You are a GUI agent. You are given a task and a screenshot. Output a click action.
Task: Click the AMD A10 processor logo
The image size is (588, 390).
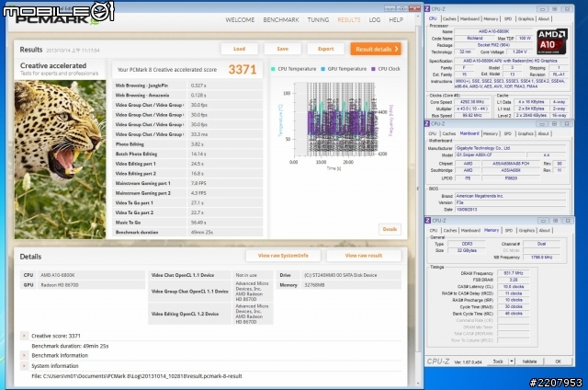coord(551,41)
